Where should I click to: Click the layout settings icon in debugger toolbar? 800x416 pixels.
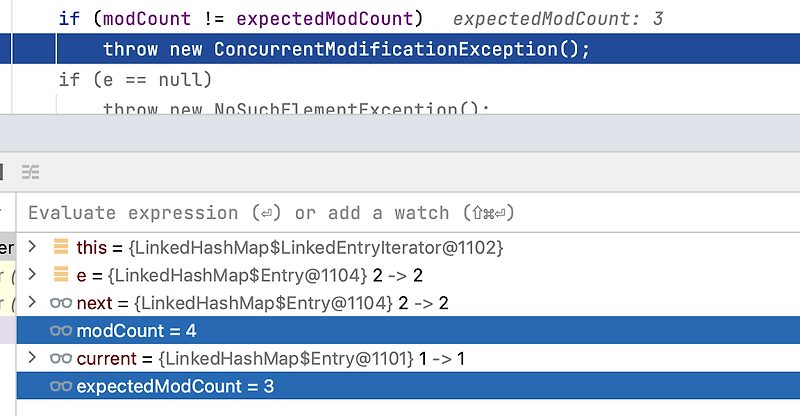(x=31, y=173)
